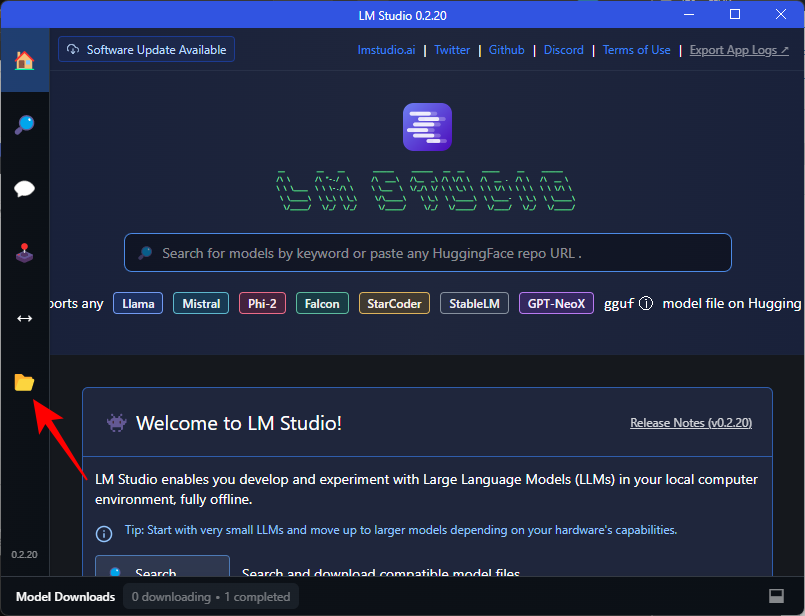The image size is (805, 616).
Task: Select the Mistral model tag
Action: coord(201,303)
